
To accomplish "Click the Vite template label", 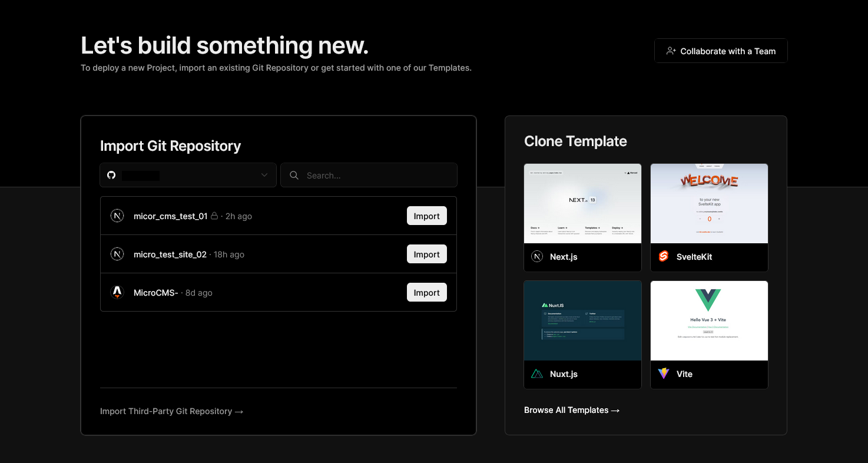I will pos(684,374).
